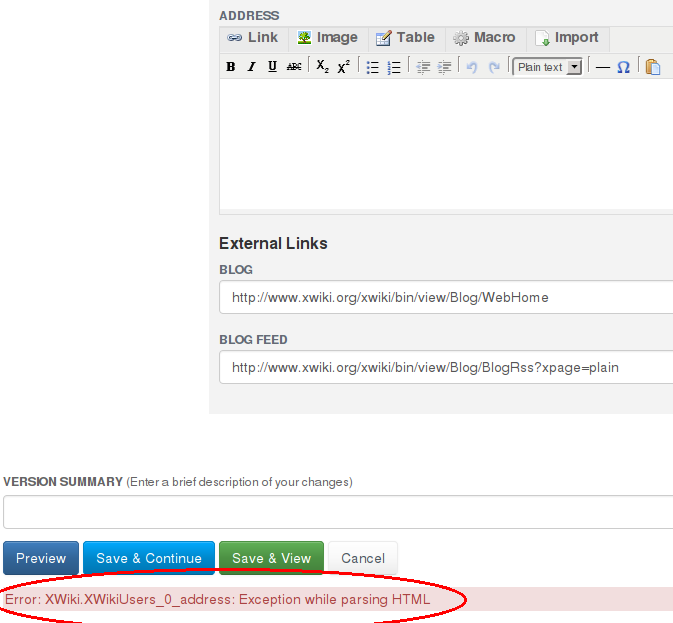Open the Image menu in the editor toolbar

328,38
